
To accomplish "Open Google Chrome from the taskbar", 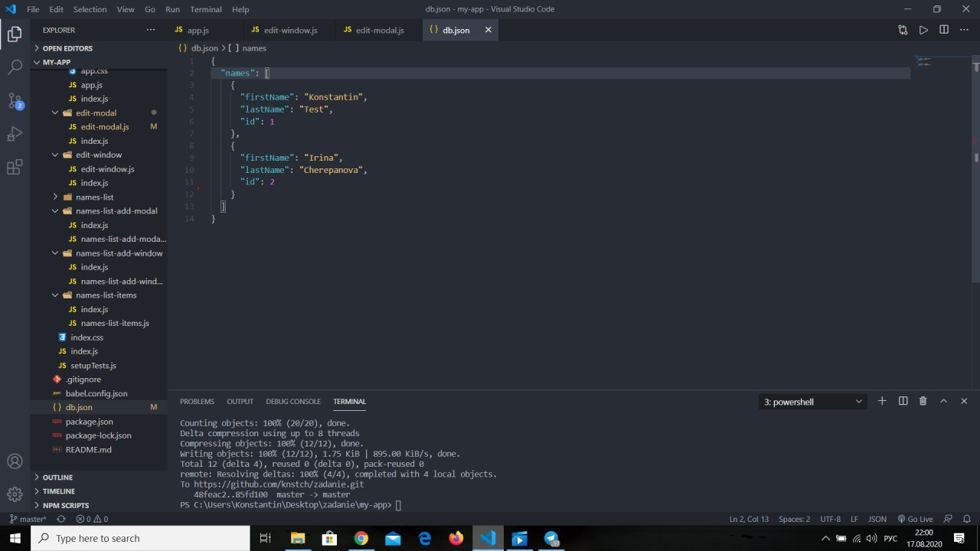I will click(361, 538).
